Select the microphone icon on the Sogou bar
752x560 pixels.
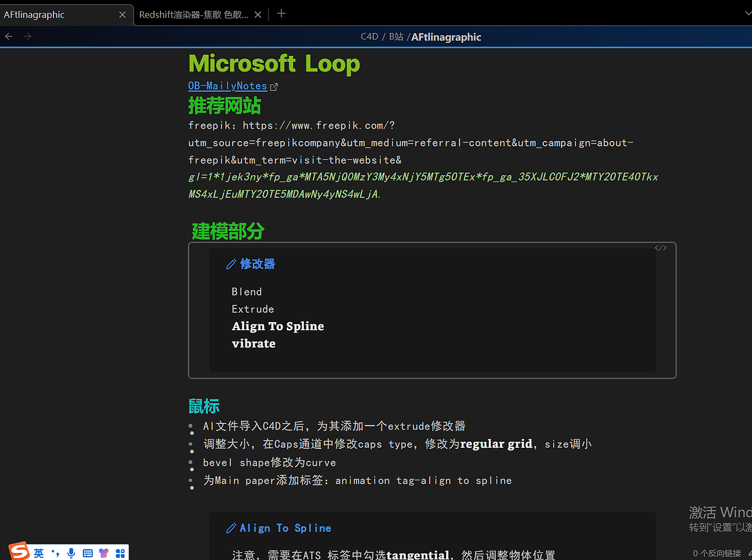71,552
